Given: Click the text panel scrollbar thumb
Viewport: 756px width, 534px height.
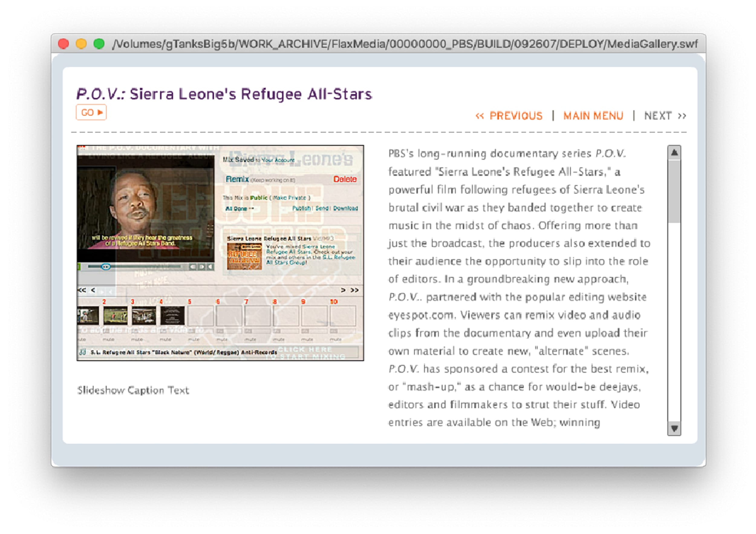Looking at the screenshot, I should tap(674, 191).
